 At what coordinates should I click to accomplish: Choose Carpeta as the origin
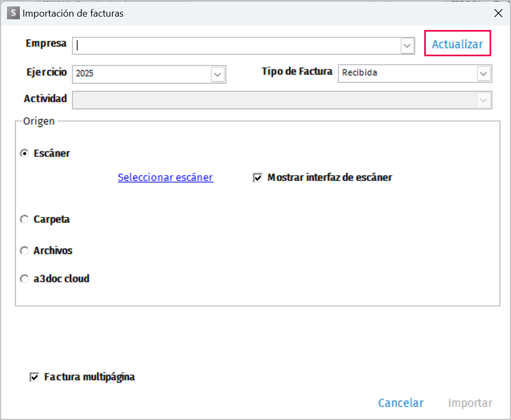pos(24,220)
